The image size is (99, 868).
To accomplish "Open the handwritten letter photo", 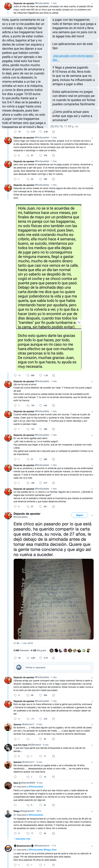I will point(54,599).
